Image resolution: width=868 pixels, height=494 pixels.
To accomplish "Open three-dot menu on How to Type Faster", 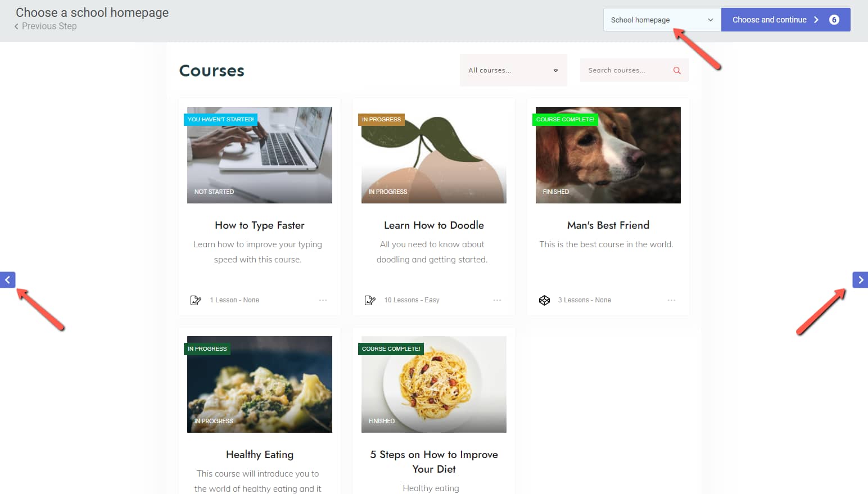I will (323, 300).
